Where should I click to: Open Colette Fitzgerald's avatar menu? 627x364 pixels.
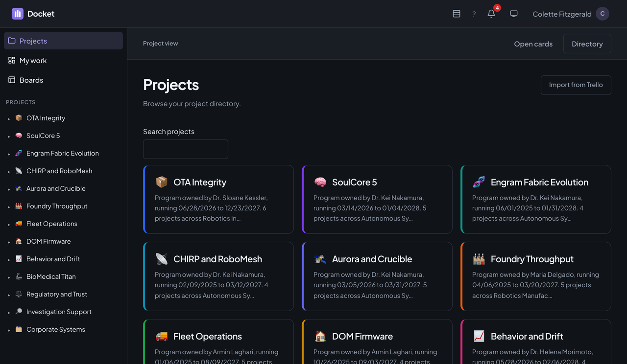[603, 14]
